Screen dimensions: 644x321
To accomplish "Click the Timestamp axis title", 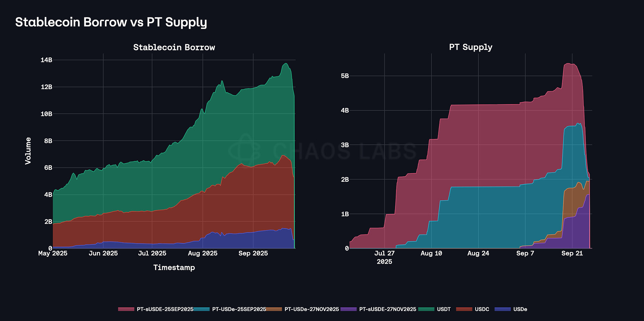I will pyautogui.click(x=174, y=267).
